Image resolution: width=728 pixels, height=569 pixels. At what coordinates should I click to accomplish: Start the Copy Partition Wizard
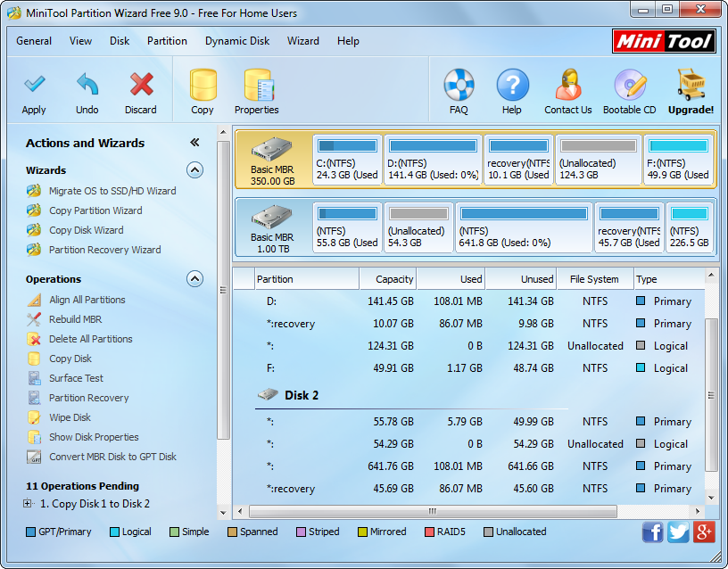(95, 210)
